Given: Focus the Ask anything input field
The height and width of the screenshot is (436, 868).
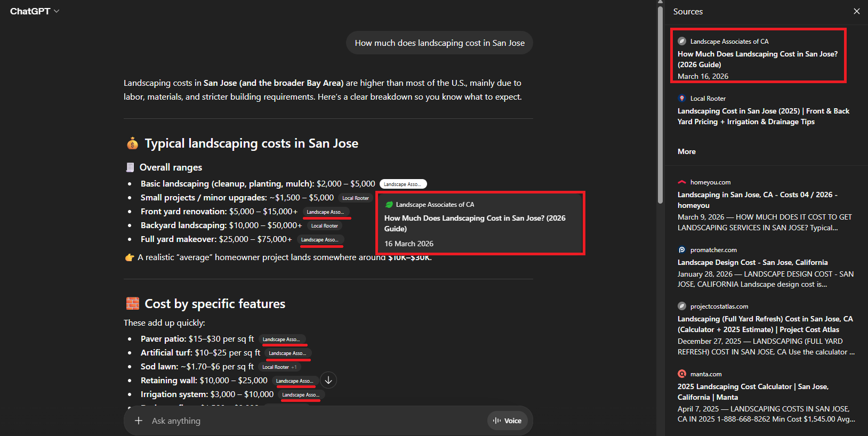Looking at the screenshot, I should (x=315, y=421).
